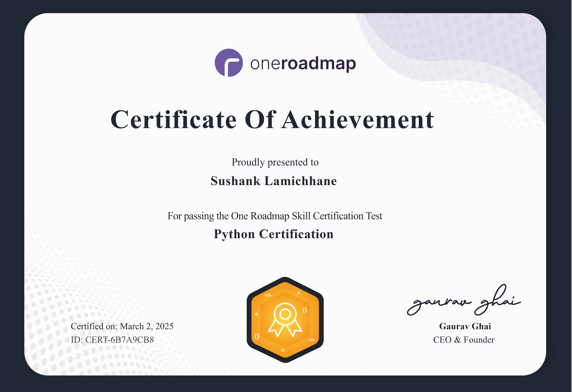572x392 pixels.
Task: Click the CEO & Founder title text
Action: 464,340
